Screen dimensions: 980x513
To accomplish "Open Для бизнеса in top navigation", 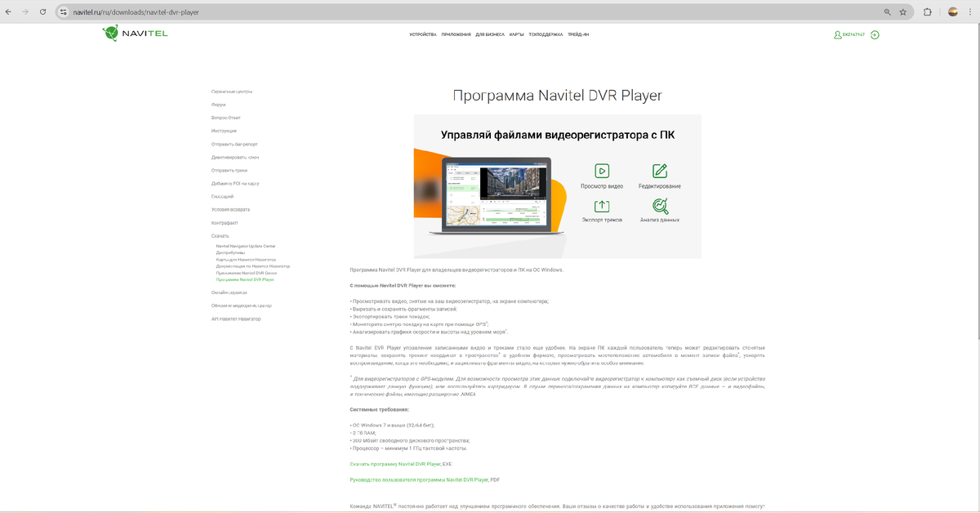I will click(x=490, y=35).
